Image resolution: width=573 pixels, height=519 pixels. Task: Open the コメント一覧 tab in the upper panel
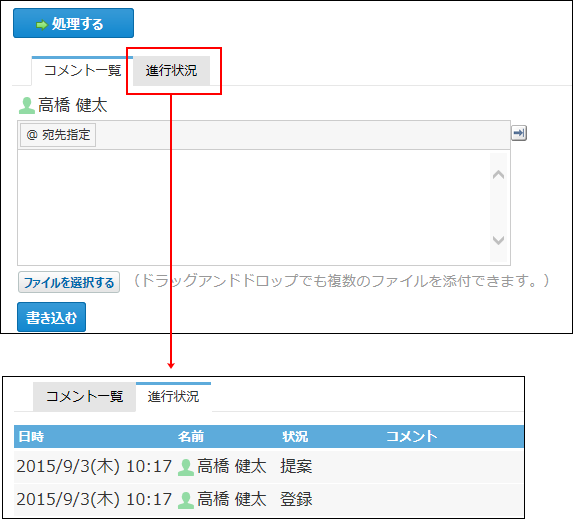[x=83, y=71]
